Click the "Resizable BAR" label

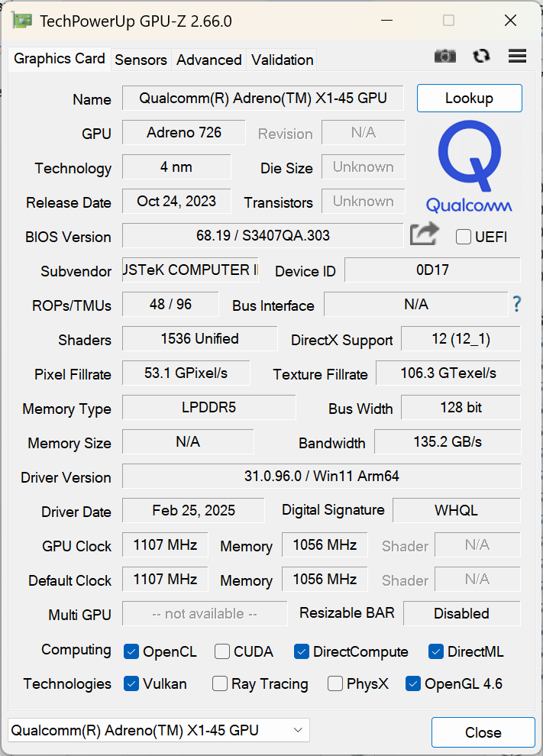point(347,612)
